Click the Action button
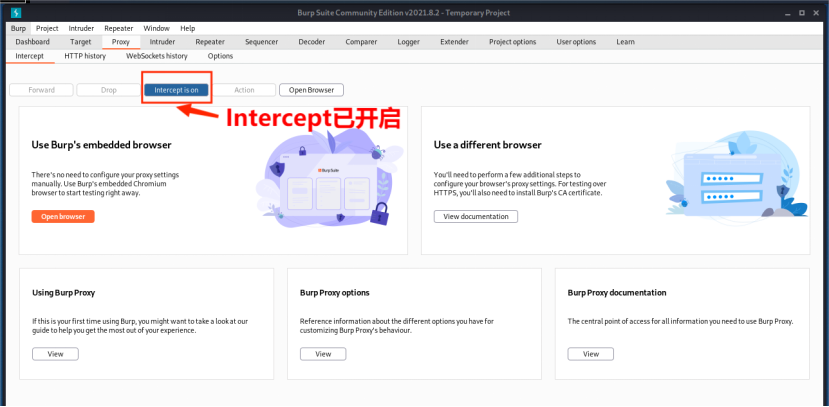This screenshot has height=407, width=829. pos(244,90)
